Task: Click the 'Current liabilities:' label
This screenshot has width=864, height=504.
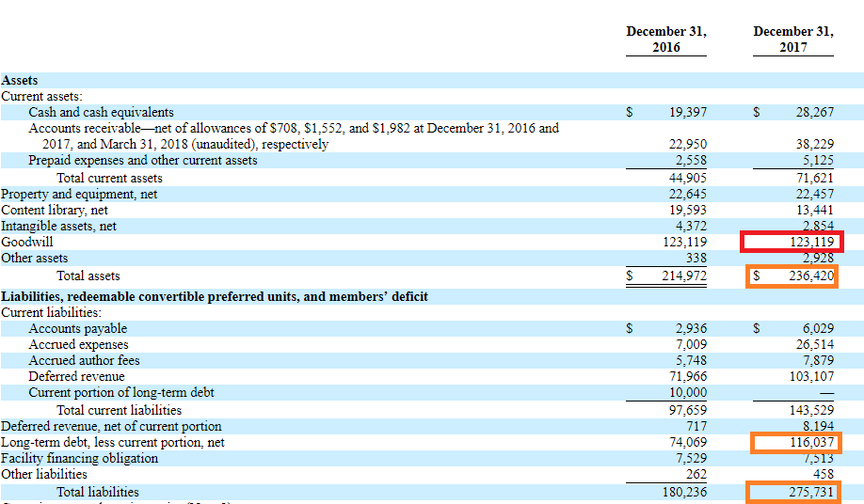Action: pos(51,312)
